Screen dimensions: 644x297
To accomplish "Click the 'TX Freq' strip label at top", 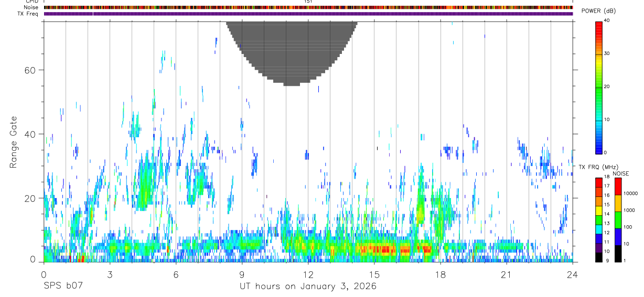I will click(28, 14).
